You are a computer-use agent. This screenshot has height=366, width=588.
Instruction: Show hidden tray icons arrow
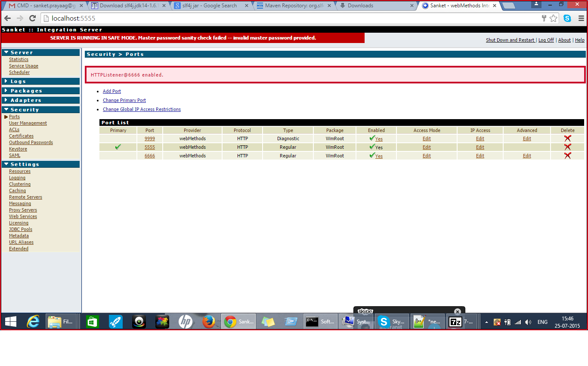click(486, 322)
